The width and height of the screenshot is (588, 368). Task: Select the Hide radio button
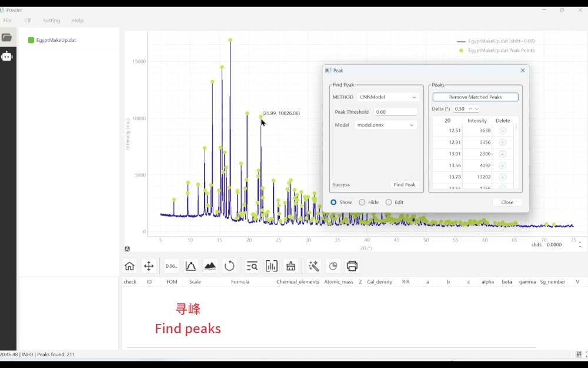[362, 202]
